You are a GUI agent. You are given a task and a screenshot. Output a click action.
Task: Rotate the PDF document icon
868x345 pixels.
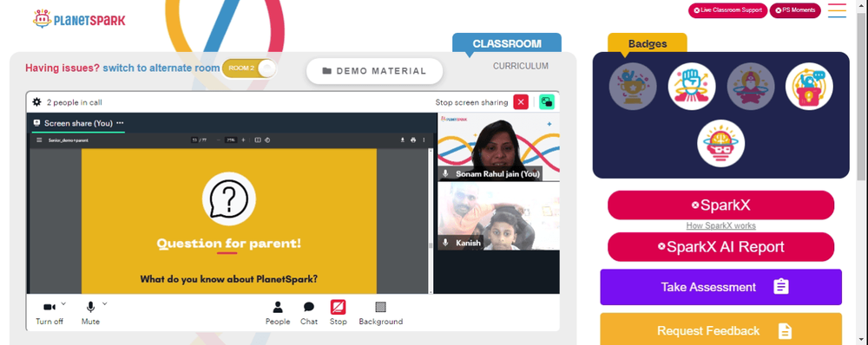coord(267,140)
